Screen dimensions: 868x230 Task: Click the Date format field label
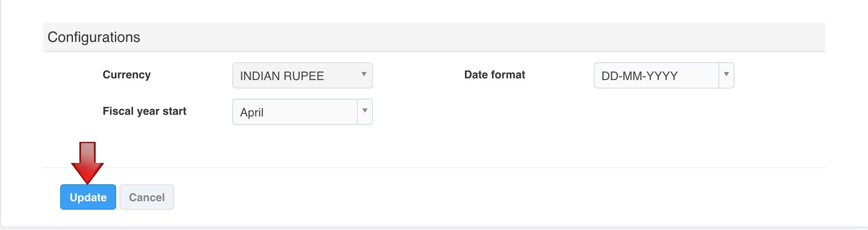tap(494, 75)
